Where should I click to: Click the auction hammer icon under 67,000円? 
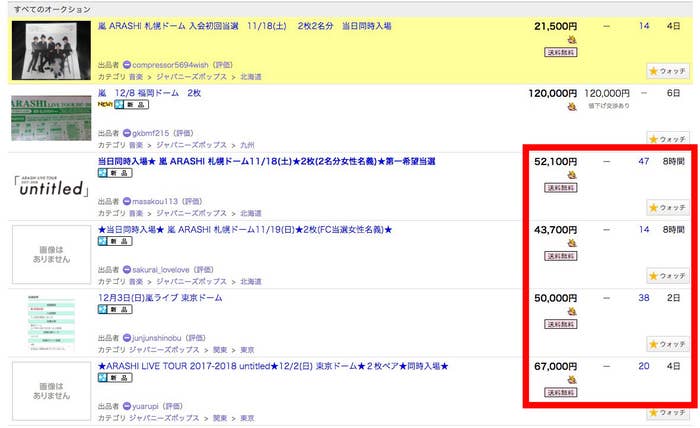[571, 379]
